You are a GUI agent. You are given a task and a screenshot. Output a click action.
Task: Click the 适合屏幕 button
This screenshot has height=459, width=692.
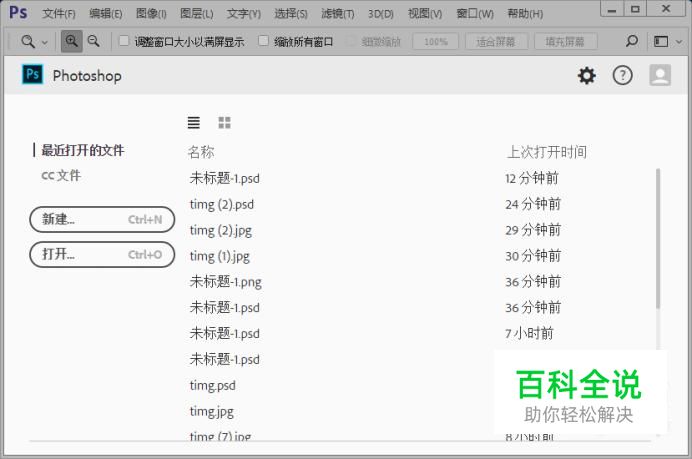496,42
